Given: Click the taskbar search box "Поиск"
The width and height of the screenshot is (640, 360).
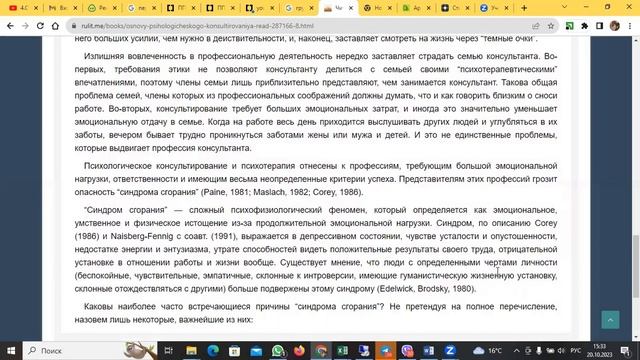Looking at the screenshot, I should tap(90, 351).
